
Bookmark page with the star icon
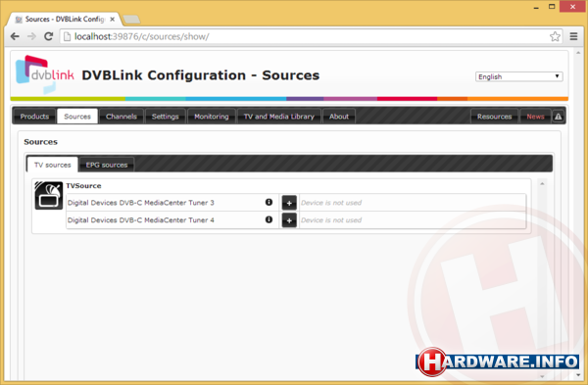pyautogui.click(x=555, y=36)
